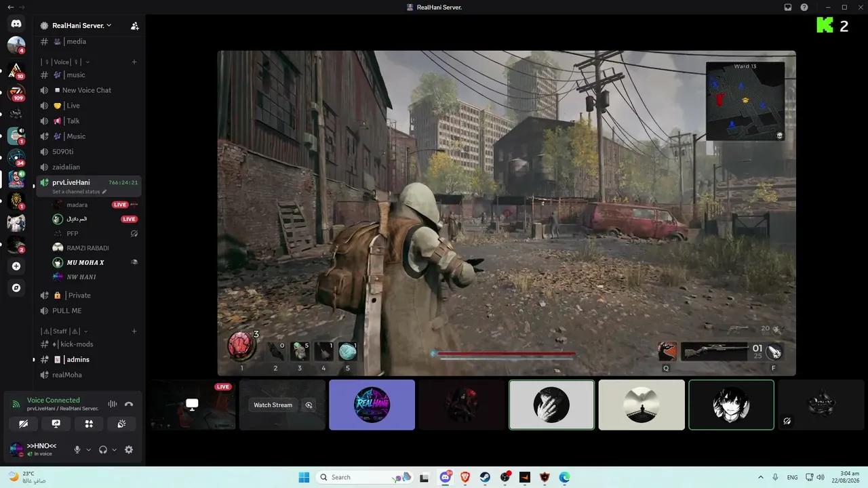This screenshot has height=488, width=868.
Task: Create channel in Staff category
Action: (x=134, y=331)
